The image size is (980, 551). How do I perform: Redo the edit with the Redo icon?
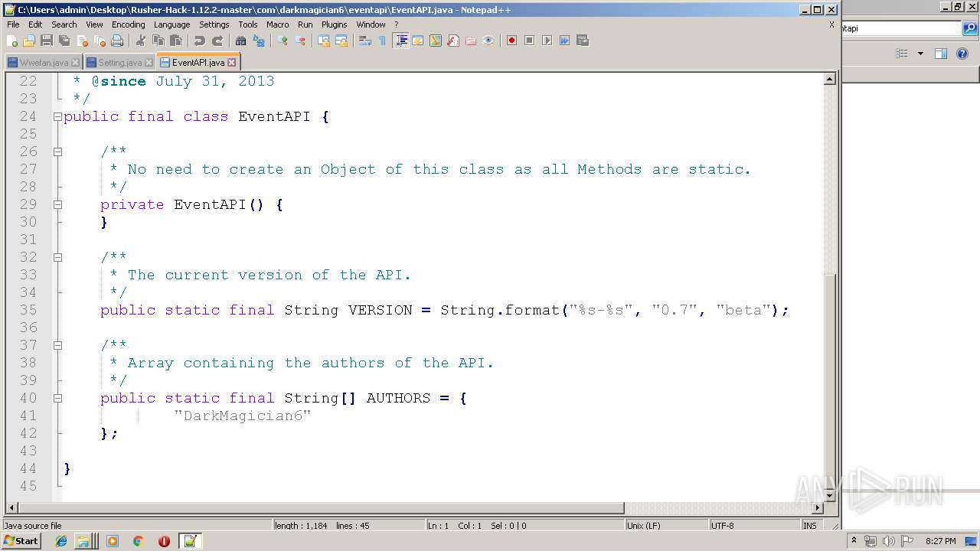217,41
